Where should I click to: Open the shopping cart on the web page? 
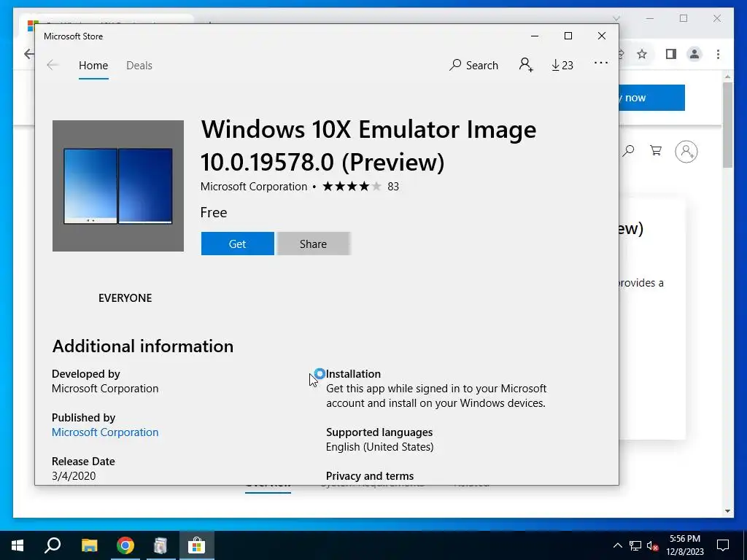(656, 151)
